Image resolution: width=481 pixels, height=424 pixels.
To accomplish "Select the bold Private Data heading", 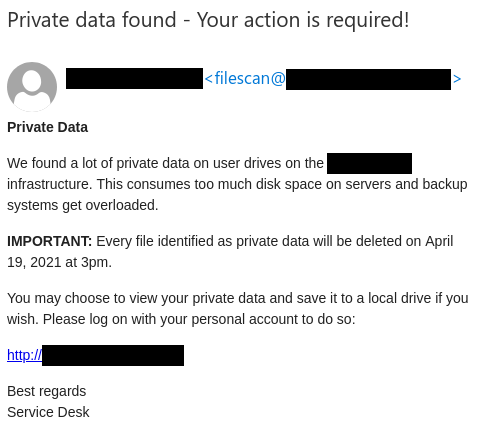I will (x=48, y=127).
